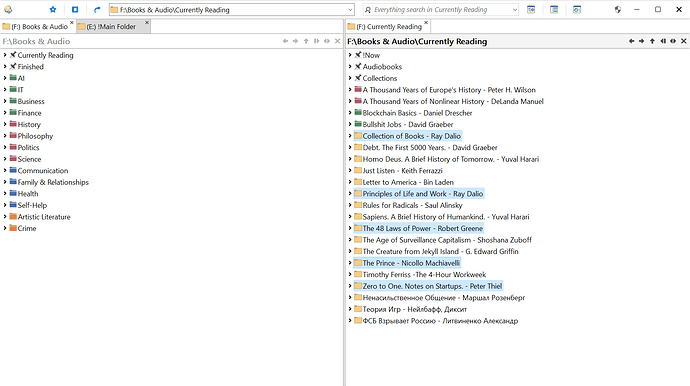
Task: Click the eye icon in right pane header
Action: tap(673, 41)
